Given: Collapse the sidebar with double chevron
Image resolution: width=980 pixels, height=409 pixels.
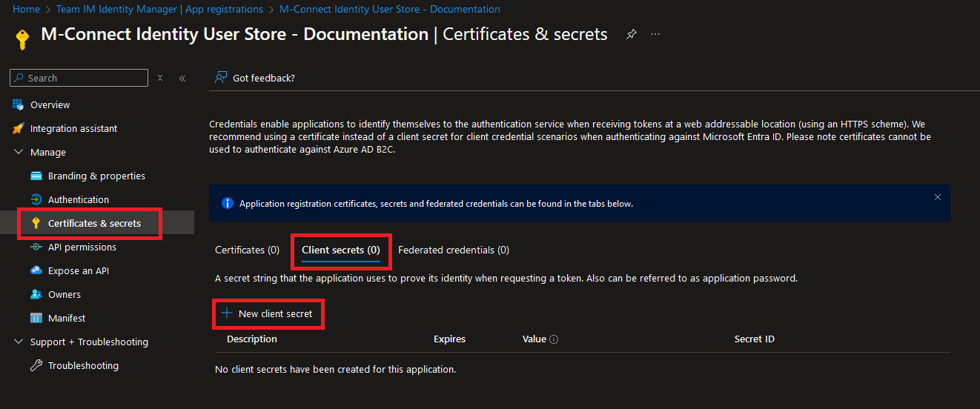Looking at the screenshot, I should tap(182, 78).
